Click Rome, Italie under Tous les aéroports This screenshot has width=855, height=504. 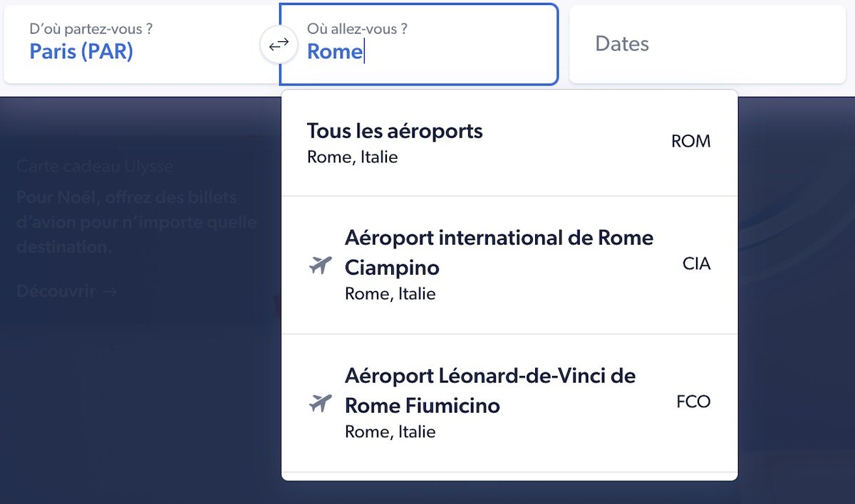coord(352,157)
